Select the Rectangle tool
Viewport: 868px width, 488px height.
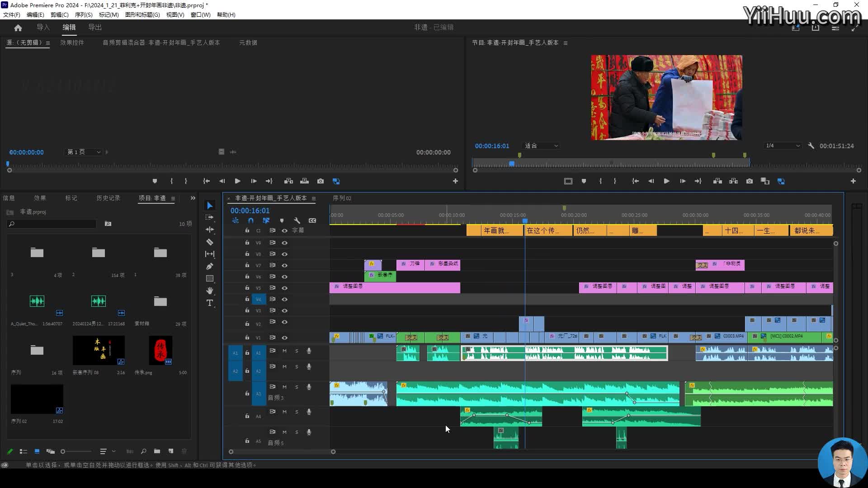[x=210, y=278]
